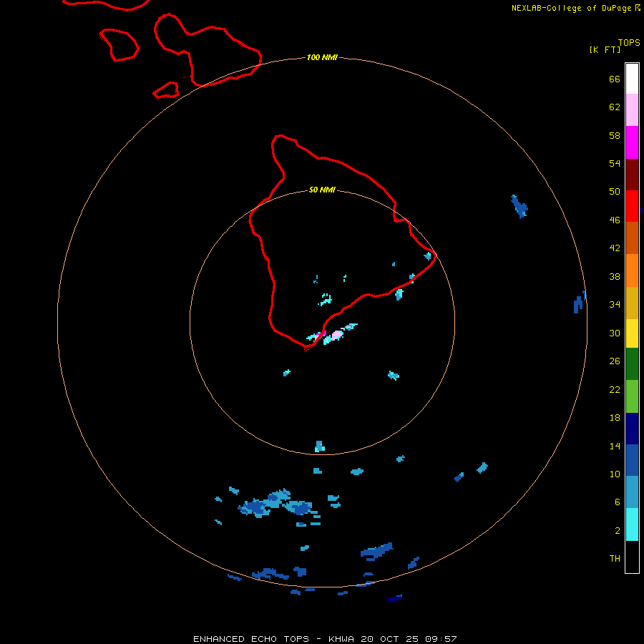Select the legend value 18
Screen dimensions: 644x644
coord(615,418)
